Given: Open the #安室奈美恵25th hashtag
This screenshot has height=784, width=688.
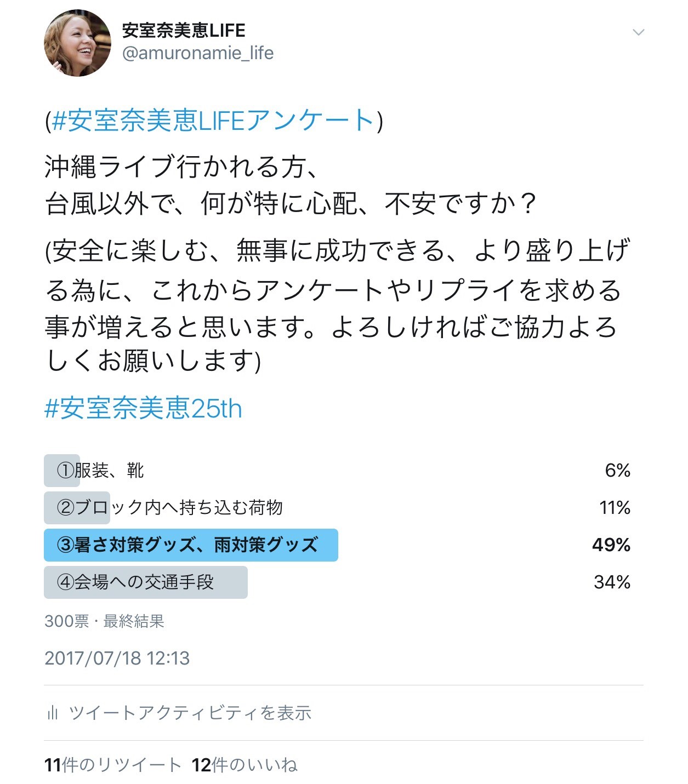Looking at the screenshot, I should 143,408.
